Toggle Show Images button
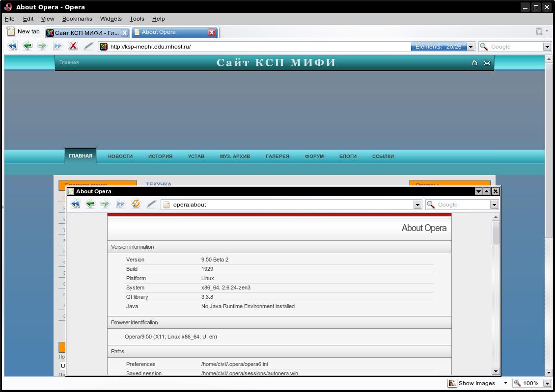Image resolution: width=555 pixels, height=392 pixels. pyautogui.click(x=472, y=383)
